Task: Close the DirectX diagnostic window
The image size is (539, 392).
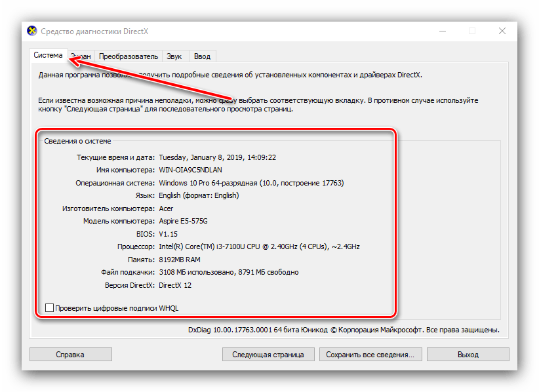Action: (502, 31)
